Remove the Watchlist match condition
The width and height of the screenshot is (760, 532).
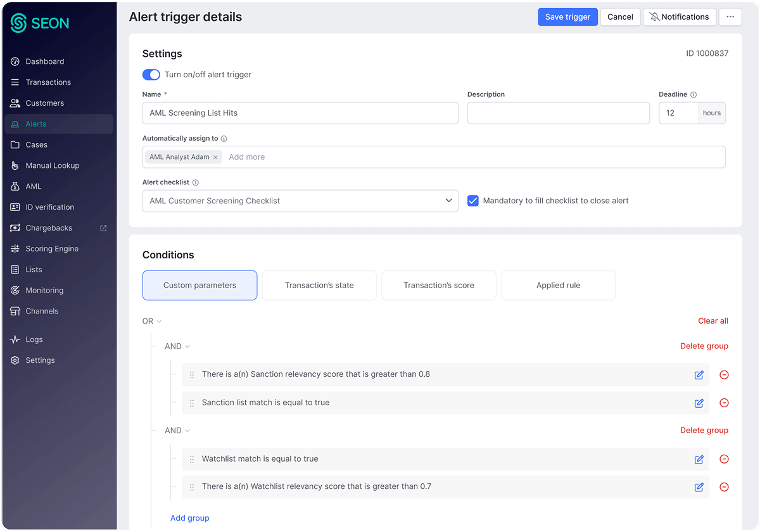[724, 459]
